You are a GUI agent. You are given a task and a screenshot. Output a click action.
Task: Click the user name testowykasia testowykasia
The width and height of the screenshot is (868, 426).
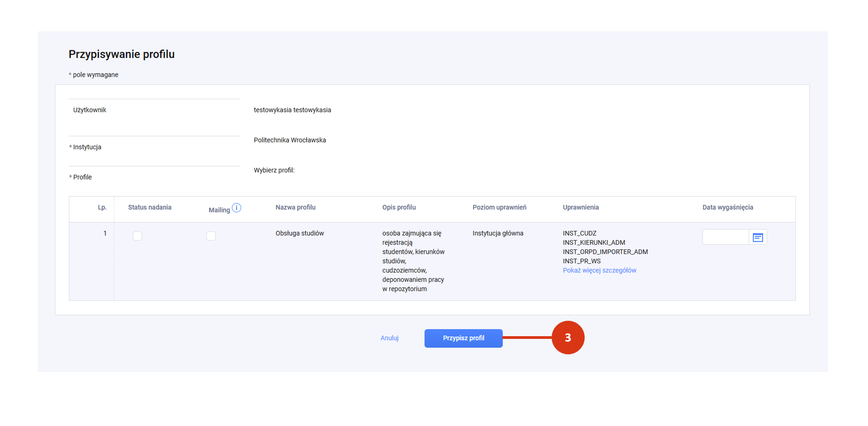pos(292,110)
